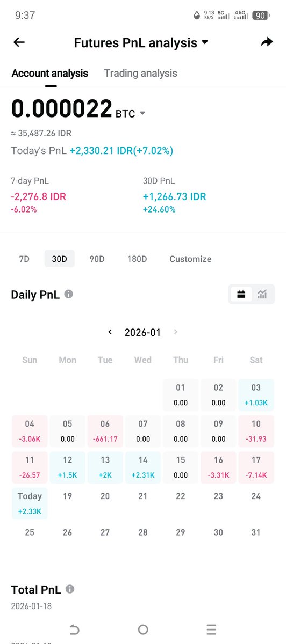Choose the 90D period button
This screenshot has height=644, width=286.
point(97,259)
